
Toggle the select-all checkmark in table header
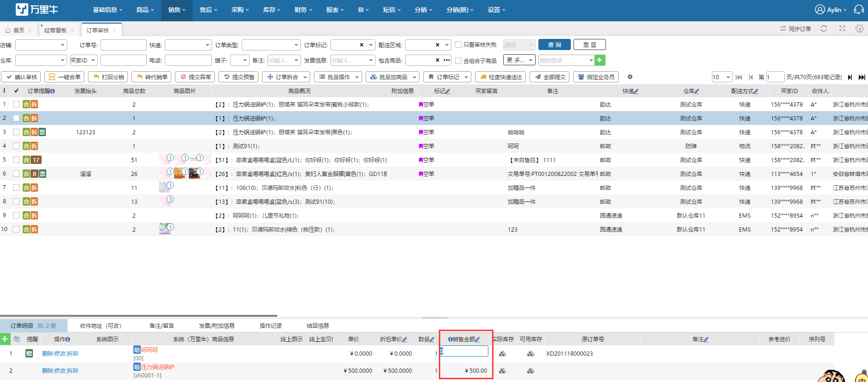click(16, 91)
